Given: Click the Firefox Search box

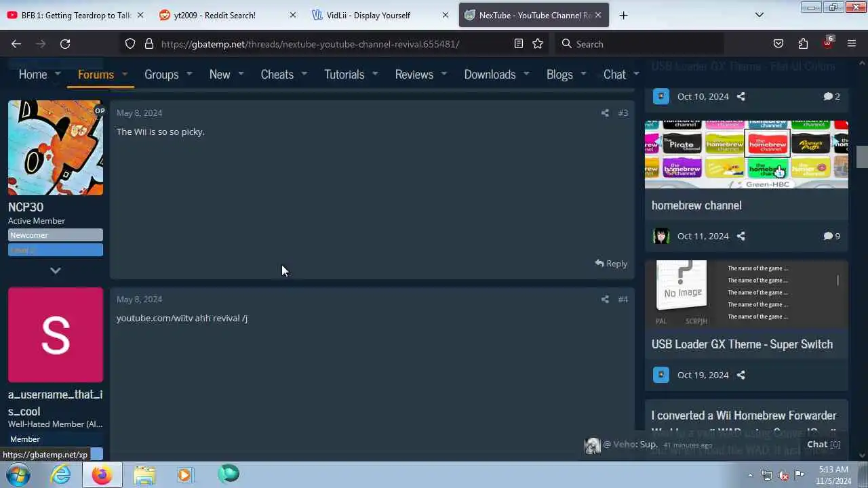Looking at the screenshot, I should [x=638, y=43].
